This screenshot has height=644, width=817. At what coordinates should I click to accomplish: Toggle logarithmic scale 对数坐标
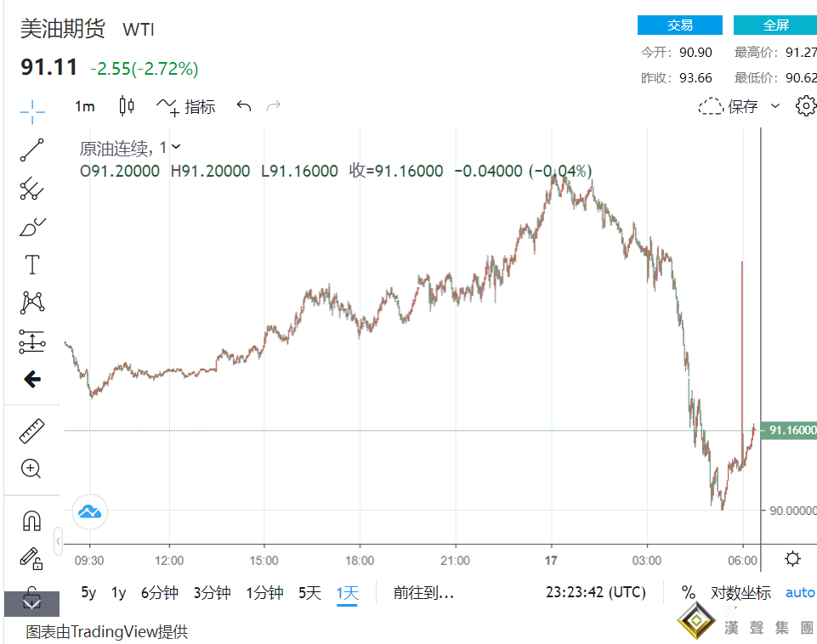point(740,593)
